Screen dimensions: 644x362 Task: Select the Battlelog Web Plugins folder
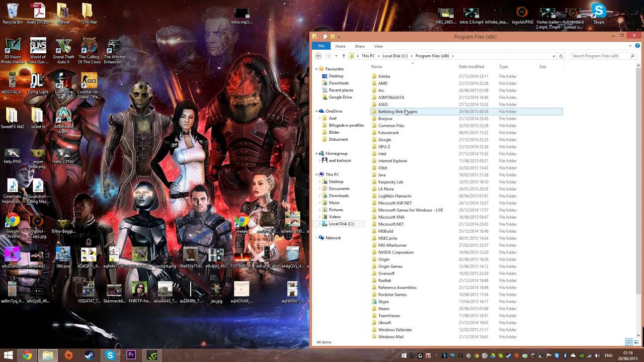(466, 112)
